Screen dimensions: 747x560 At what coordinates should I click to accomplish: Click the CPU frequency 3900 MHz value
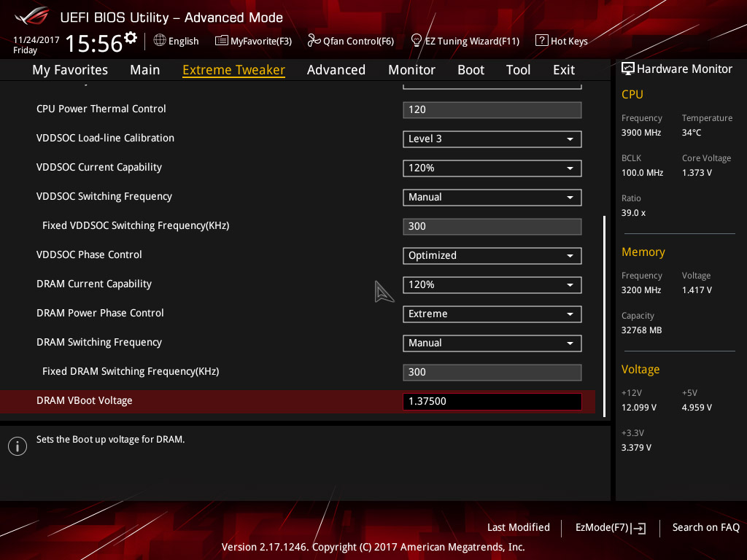[x=640, y=133]
